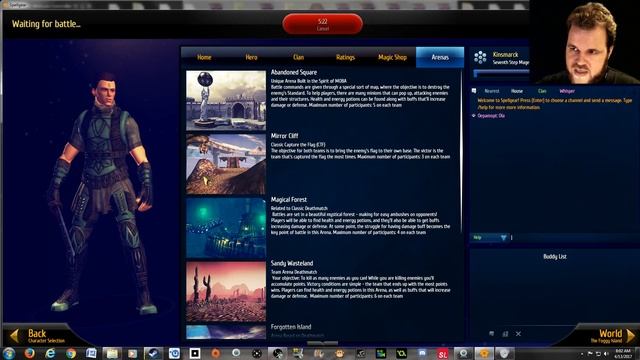Screen dimensions: 640x360
Task: Go to World, The Foggy Island
Action: tap(607, 336)
